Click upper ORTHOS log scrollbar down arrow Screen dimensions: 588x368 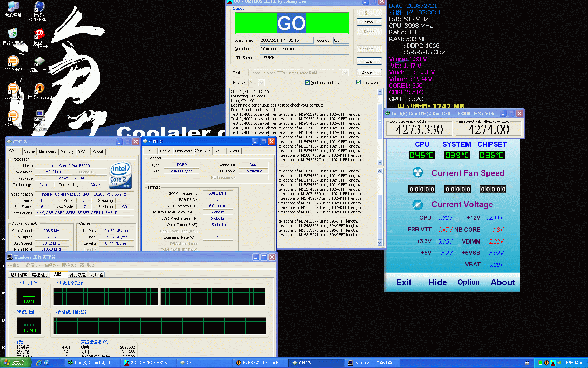point(380,162)
